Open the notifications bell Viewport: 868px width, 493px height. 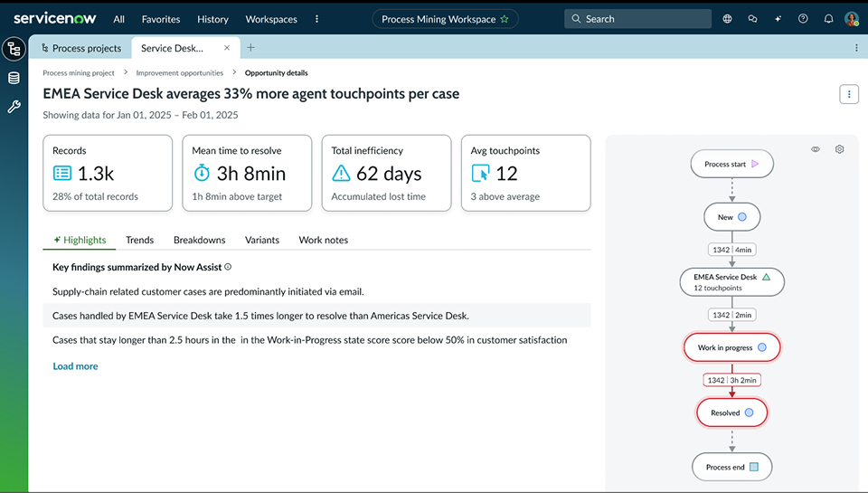[x=828, y=19]
